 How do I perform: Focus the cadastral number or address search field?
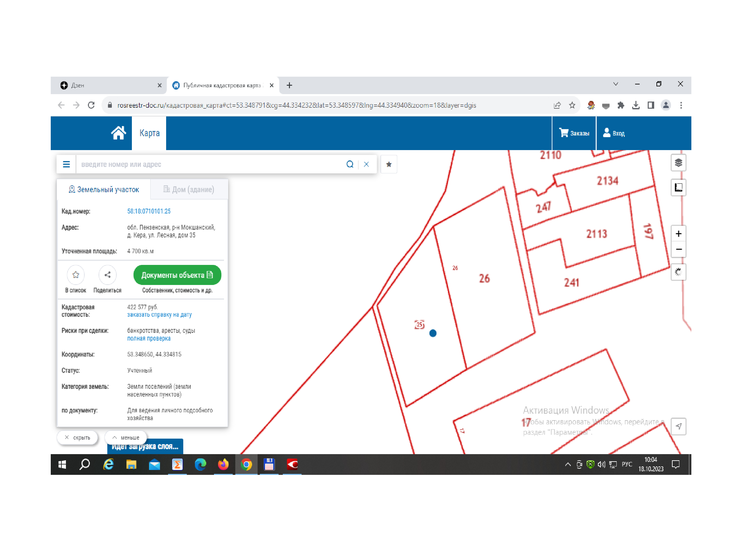211,164
